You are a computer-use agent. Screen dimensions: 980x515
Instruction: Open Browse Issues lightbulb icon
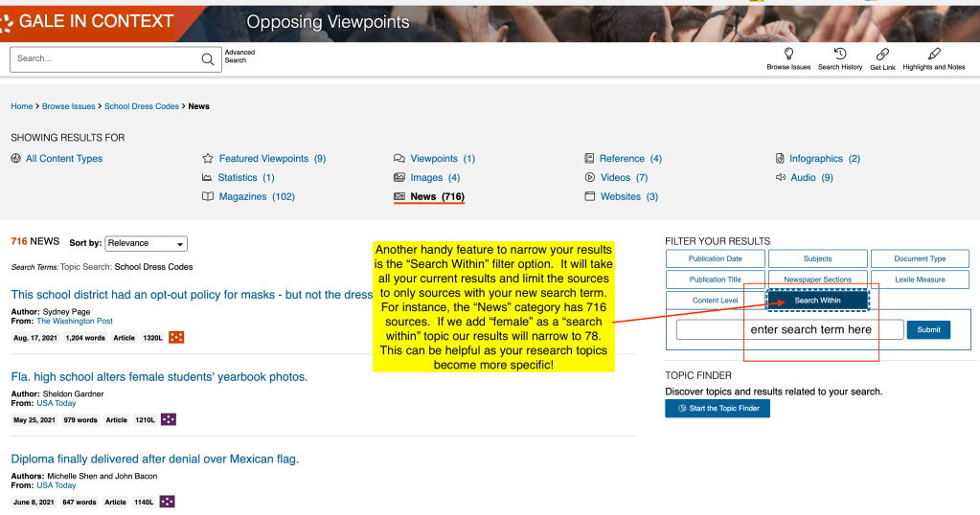click(788, 55)
